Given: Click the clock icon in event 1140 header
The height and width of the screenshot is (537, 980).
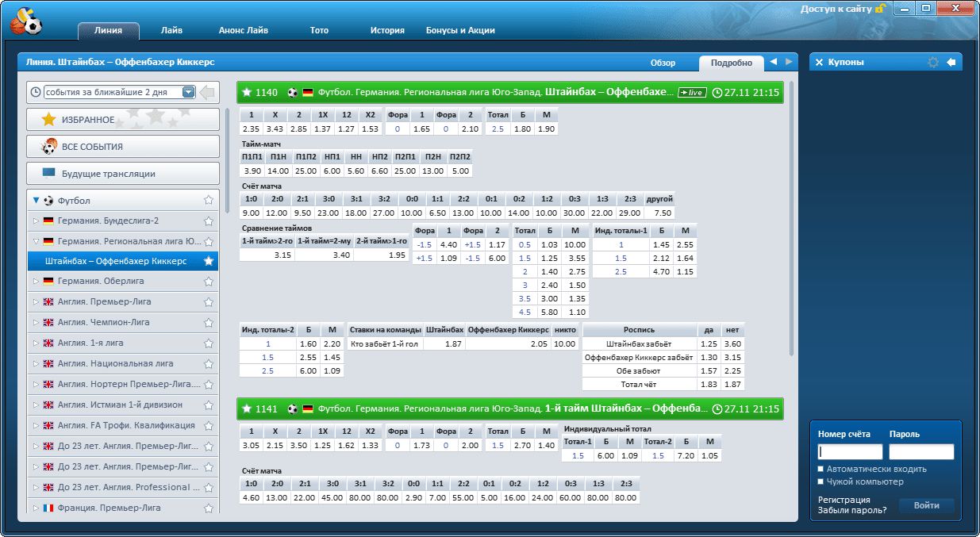Looking at the screenshot, I should tap(717, 93).
